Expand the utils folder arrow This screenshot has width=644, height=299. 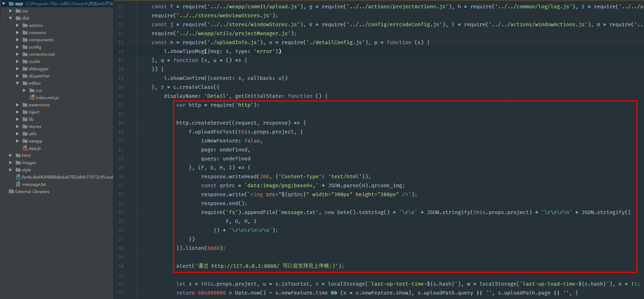tap(18, 134)
